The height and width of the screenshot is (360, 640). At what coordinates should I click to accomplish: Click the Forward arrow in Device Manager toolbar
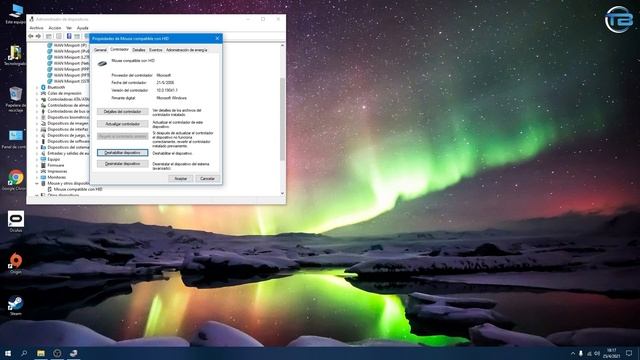click(38, 36)
